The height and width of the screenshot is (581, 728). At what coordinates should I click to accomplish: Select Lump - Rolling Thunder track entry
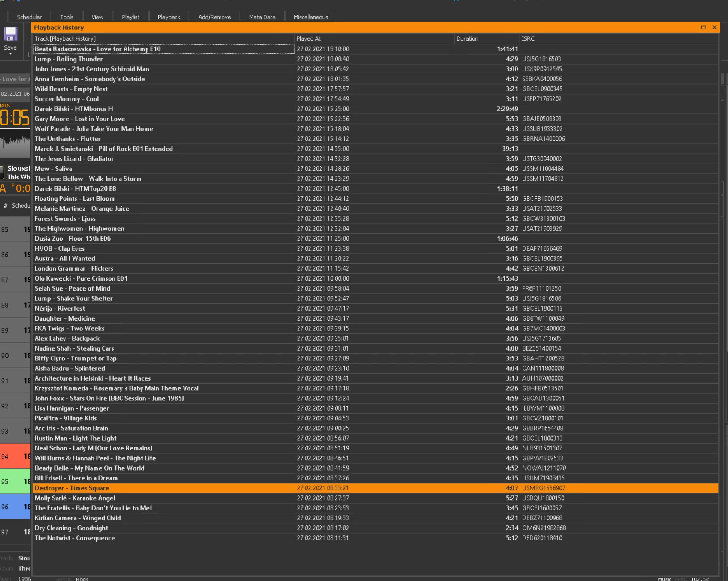69,59
